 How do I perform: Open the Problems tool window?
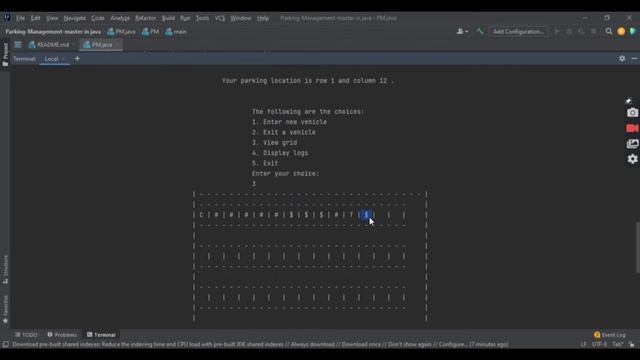coord(62,335)
